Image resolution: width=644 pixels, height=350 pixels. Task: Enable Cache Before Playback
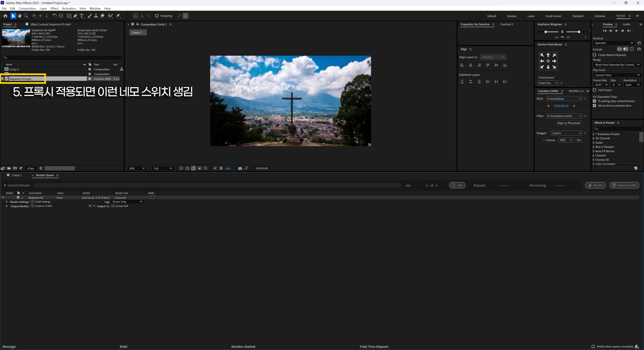pos(595,55)
